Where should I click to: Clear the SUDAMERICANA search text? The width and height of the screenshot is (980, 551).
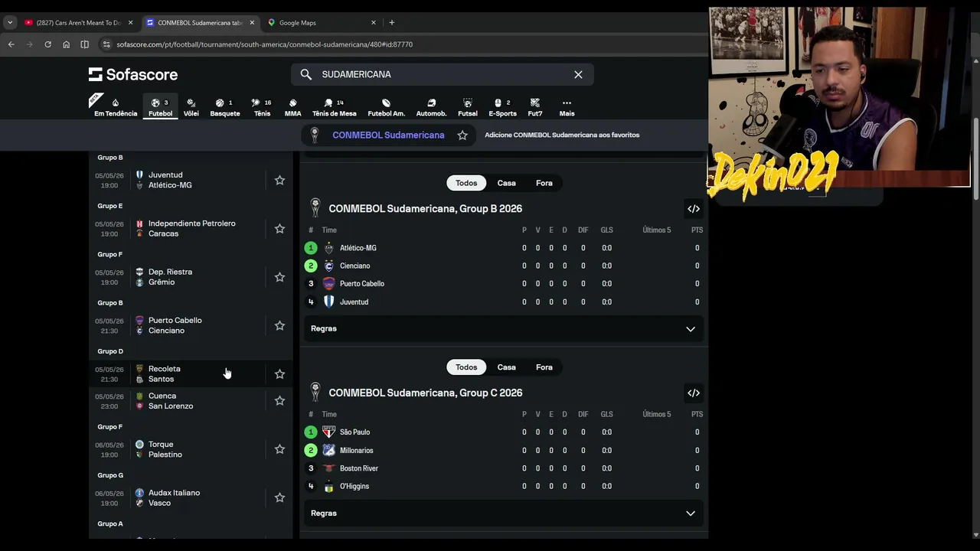click(x=578, y=74)
